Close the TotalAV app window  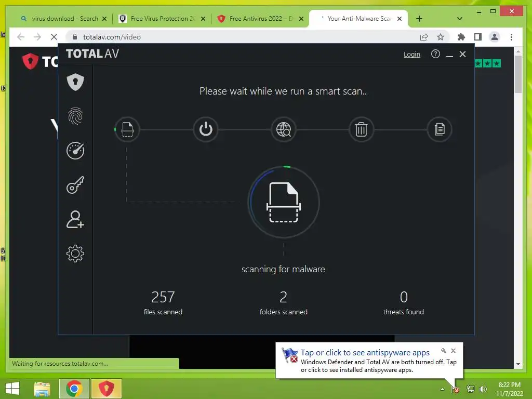pos(462,54)
